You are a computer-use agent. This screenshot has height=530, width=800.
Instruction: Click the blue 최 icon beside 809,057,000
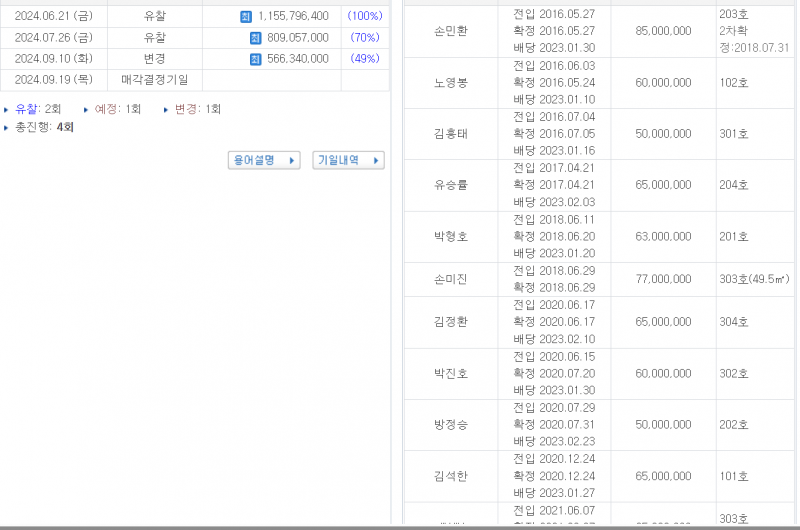tap(255, 38)
